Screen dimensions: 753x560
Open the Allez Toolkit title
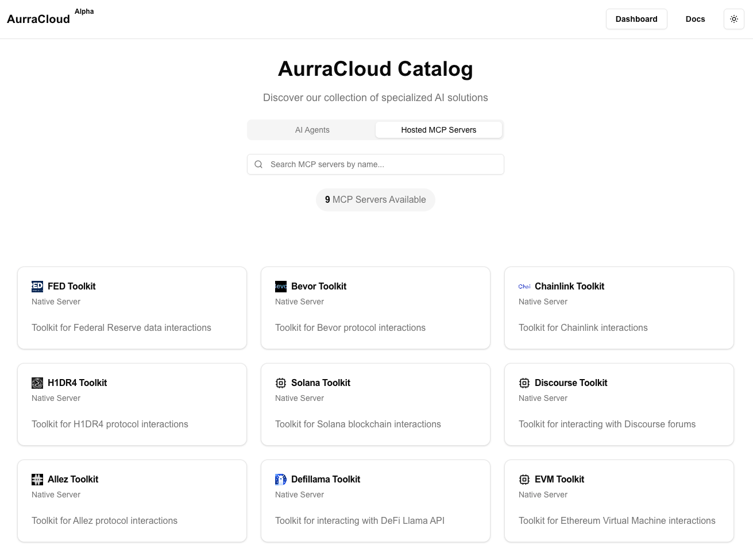click(73, 479)
